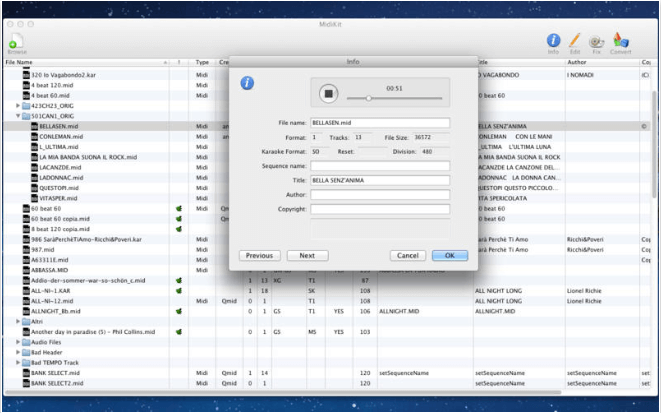Sort by File Name column header
661x413 pixels.
[x=86, y=62]
